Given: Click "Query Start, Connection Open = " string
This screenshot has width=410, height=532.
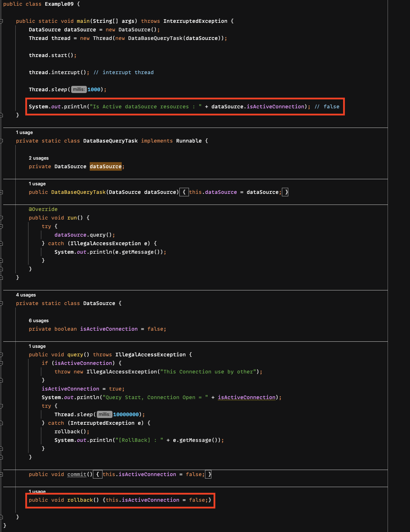Looking at the screenshot, I should pos(155,397).
